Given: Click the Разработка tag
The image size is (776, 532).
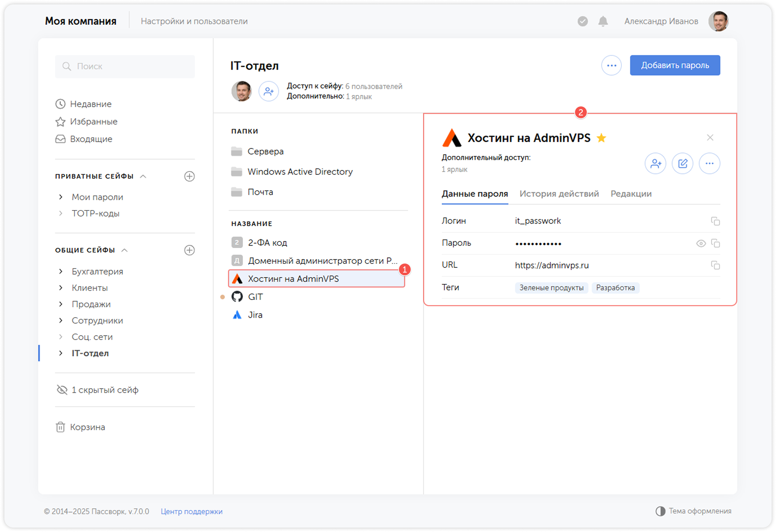Looking at the screenshot, I should pyautogui.click(x=615, y=288).
